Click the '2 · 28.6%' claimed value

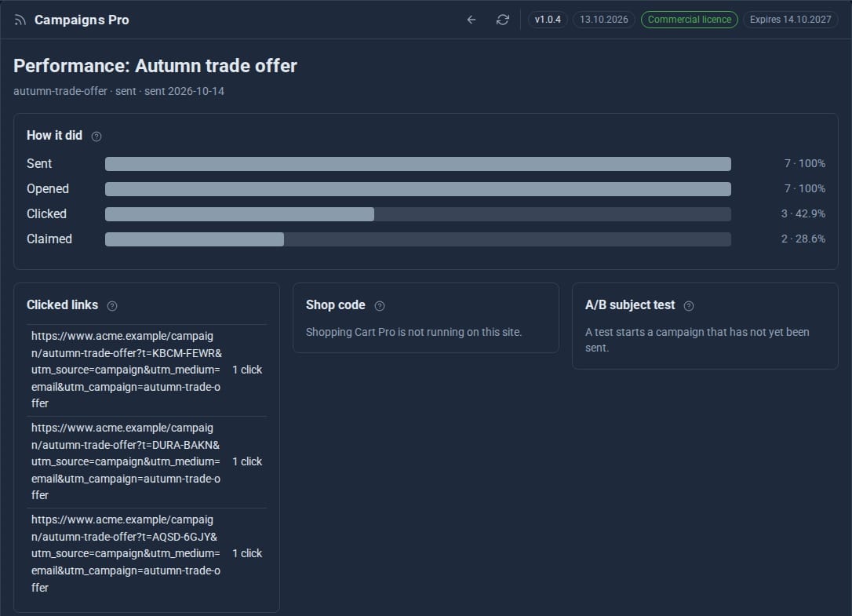pos(803,239)
